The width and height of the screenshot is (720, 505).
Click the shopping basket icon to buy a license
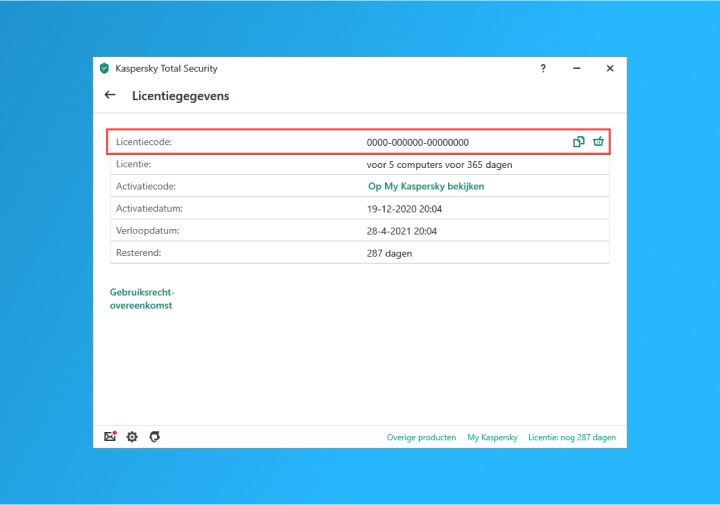[598, 142]
